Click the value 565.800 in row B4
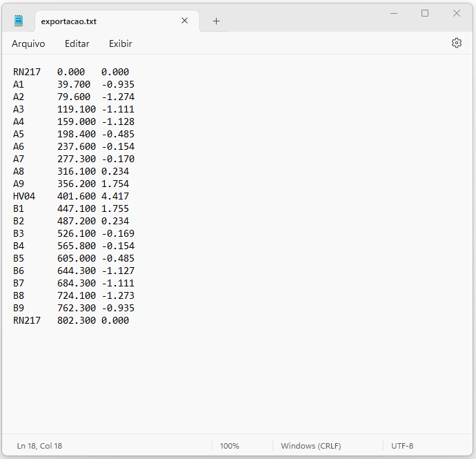 click(x=77, y=246)
